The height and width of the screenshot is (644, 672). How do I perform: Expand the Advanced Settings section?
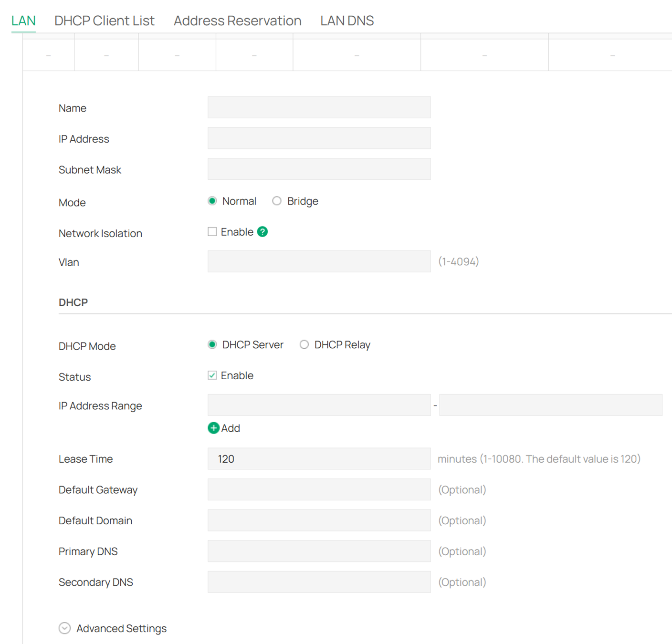[64, 628]
